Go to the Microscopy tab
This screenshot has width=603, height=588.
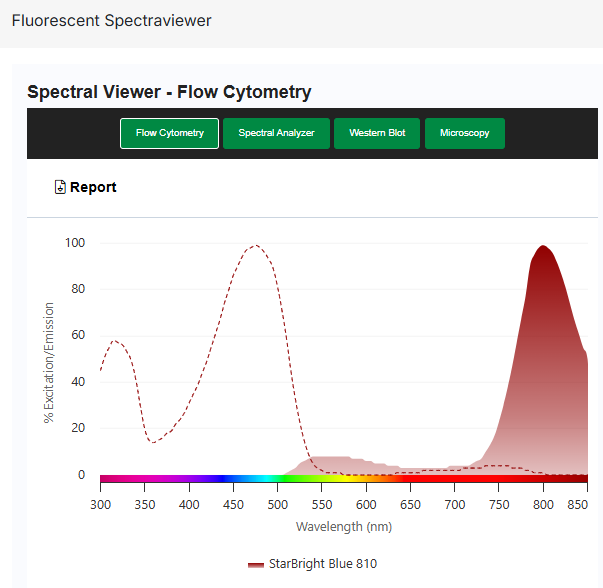tap(465, 133)
